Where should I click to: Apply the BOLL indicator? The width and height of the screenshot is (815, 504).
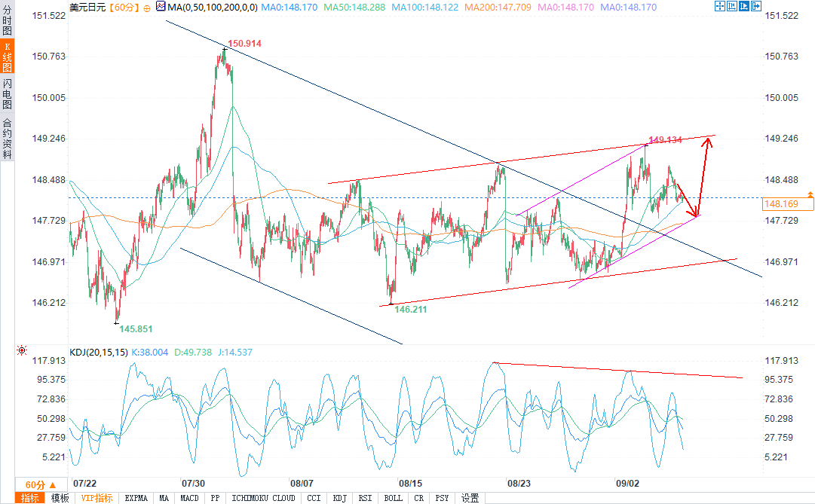pos(394,498)
